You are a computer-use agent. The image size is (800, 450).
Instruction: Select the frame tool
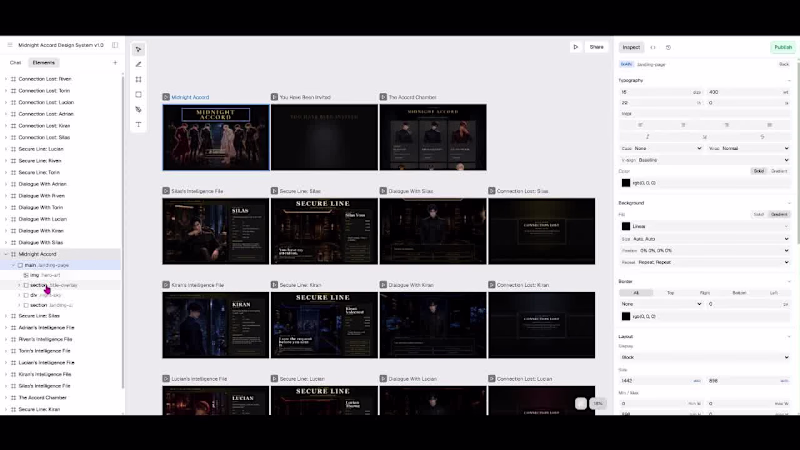click(138, 80)
